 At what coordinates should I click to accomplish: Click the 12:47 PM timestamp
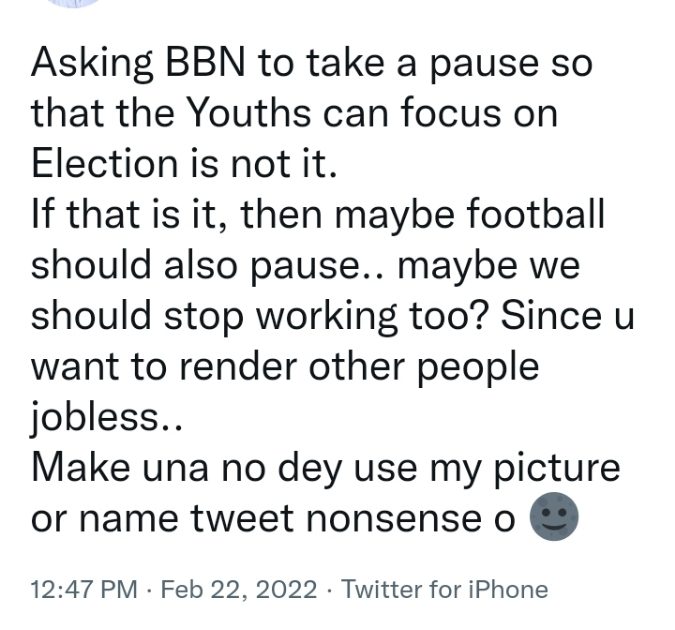[x=85, y=590]
